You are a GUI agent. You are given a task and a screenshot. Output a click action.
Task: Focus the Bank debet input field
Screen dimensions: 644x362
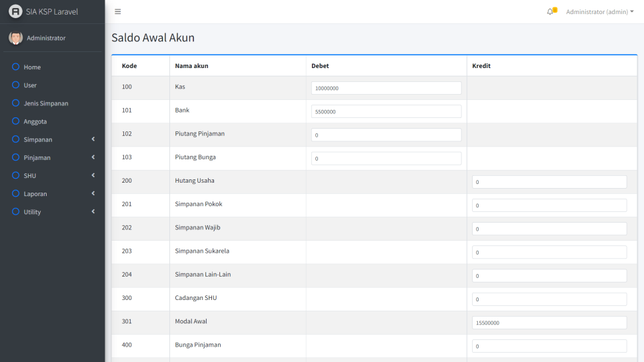tap(386, 111)
